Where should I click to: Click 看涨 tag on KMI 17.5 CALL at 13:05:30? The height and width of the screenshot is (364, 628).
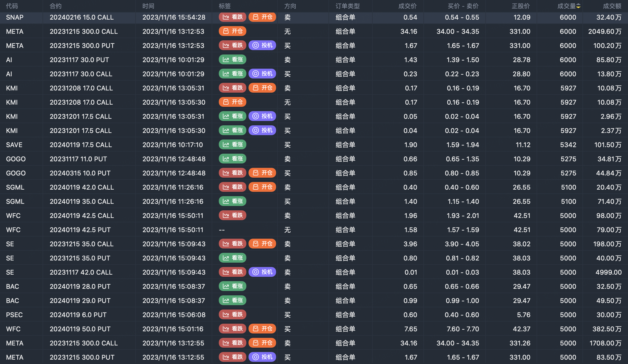[232, 131]
